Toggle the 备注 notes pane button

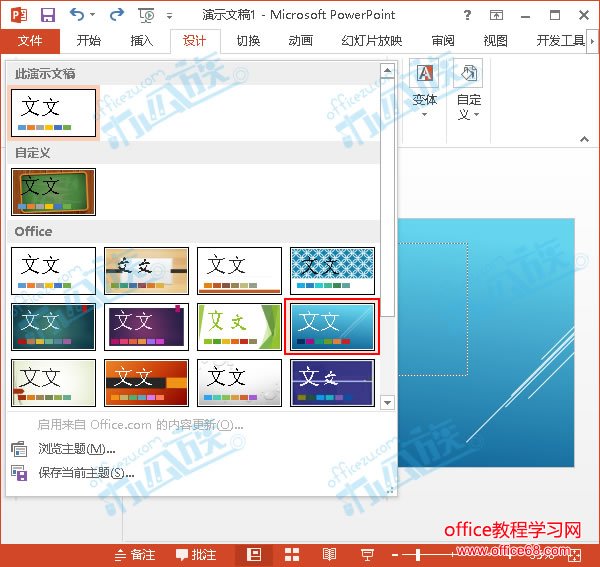[x=135, y=555]
